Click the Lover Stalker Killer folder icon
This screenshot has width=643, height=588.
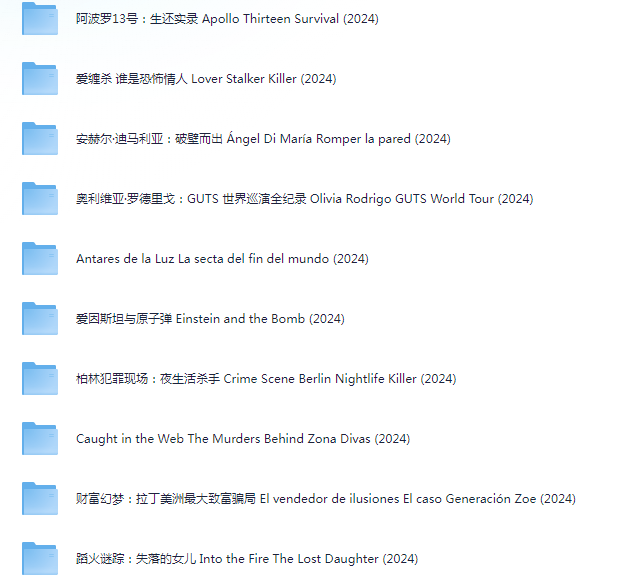click(x=40, y=78)
